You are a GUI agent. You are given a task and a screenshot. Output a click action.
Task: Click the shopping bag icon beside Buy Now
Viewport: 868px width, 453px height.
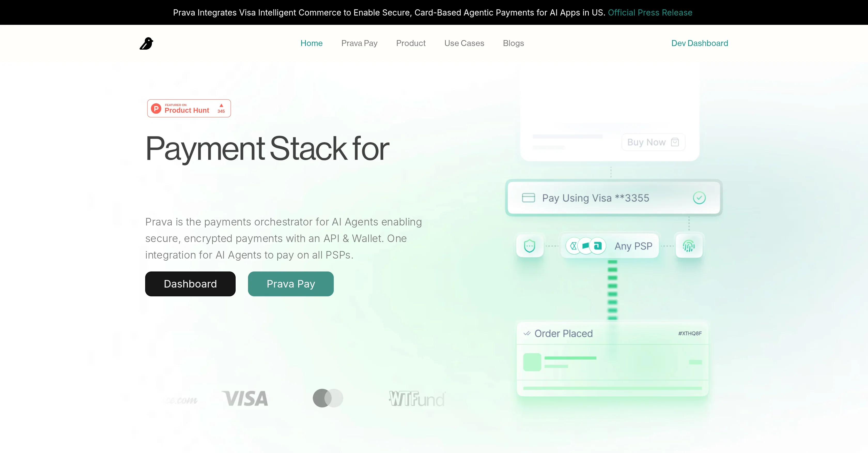click(675, 142)
